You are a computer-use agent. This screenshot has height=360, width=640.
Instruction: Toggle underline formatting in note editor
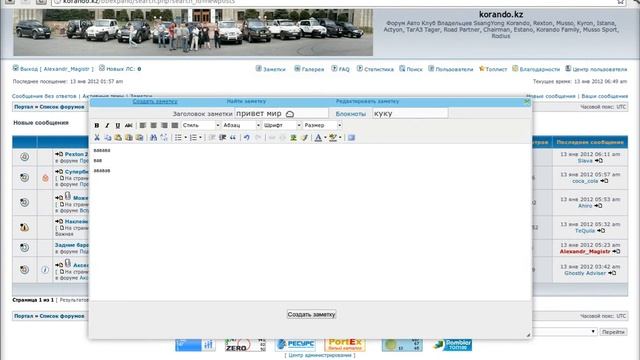[x=118, y=125]
